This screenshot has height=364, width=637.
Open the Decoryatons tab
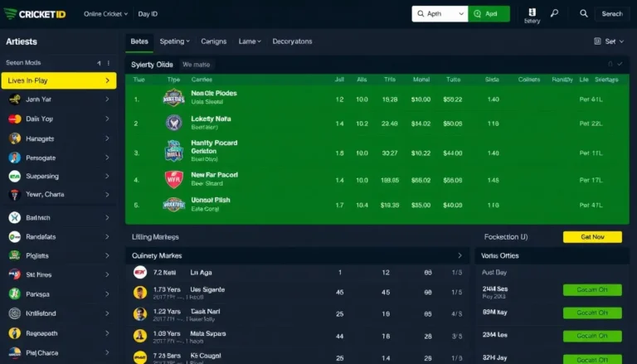coord(294,41)
